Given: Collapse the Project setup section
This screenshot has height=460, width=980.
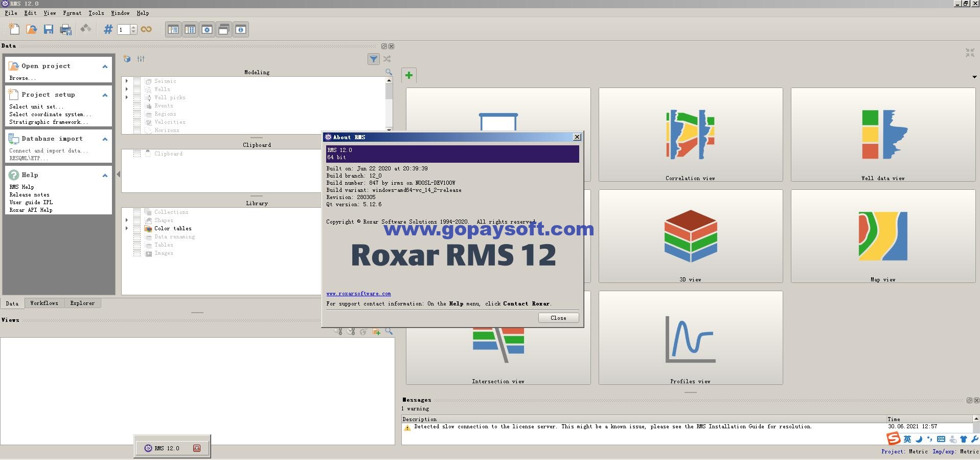Looking at the screenshot, I should pyautogui.click(x=105, y=95).
